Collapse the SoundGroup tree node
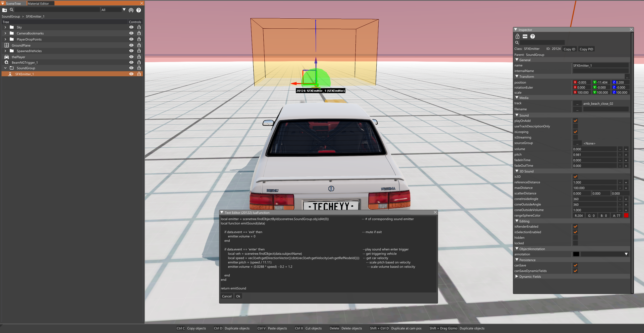The height and width of the screenshot is (333, 644). pos(5,68)
